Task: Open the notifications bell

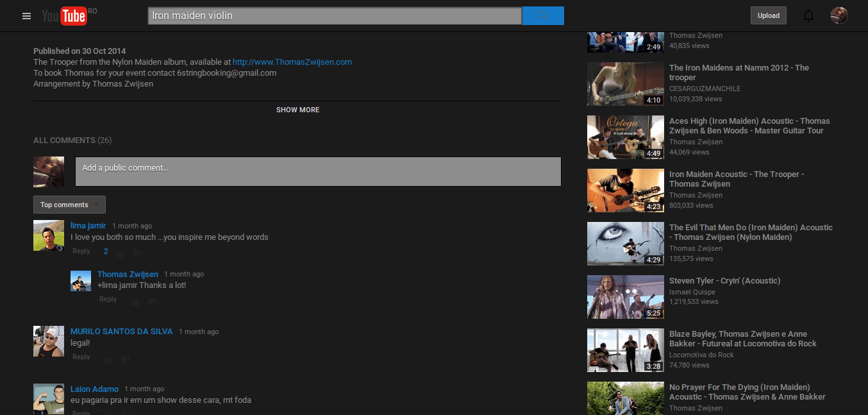Action: coord(808,16)
